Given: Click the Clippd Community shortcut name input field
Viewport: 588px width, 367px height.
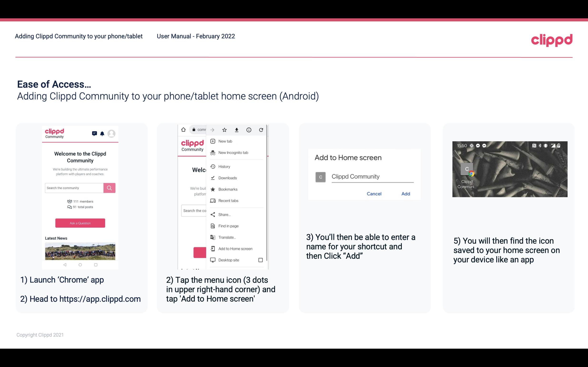Looking at the screenshot, I should pyautogui.click(x=372, y=176).
